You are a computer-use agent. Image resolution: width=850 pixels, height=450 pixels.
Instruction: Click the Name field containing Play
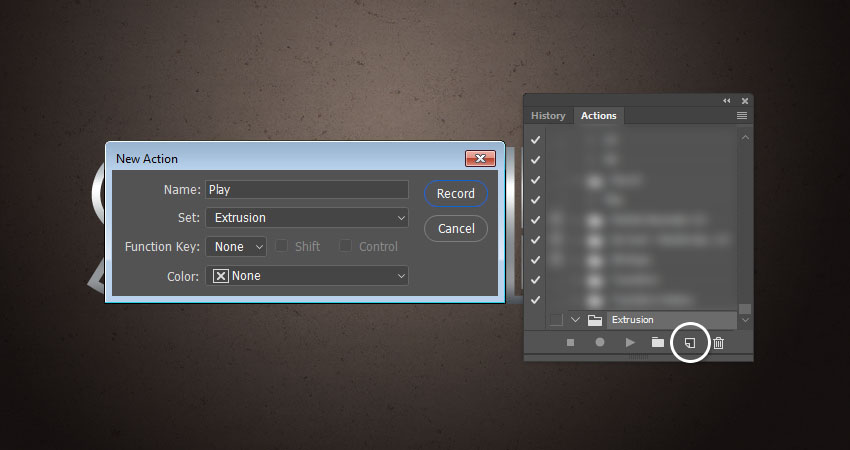[x=307, y=189]
